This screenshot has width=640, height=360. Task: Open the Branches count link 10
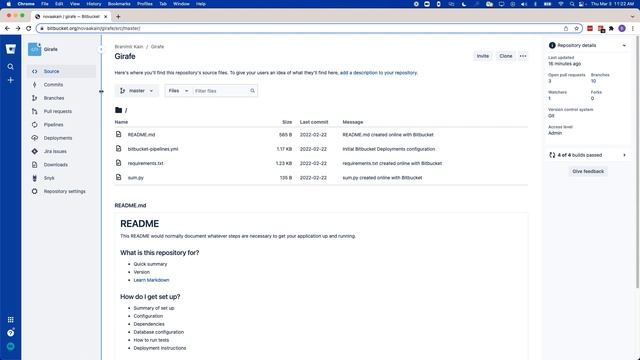pyautogui.click(x=593, y=81)
